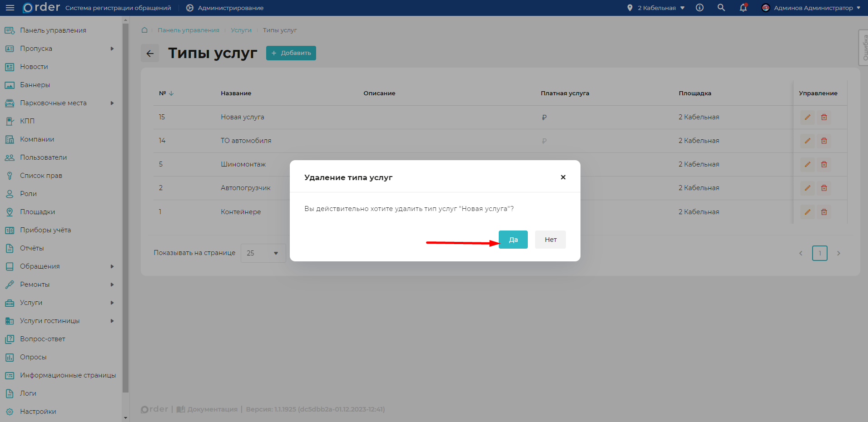Click edit pencil for Новая услуга row
The image size is (868, 422).
click(x=807, y=117)
